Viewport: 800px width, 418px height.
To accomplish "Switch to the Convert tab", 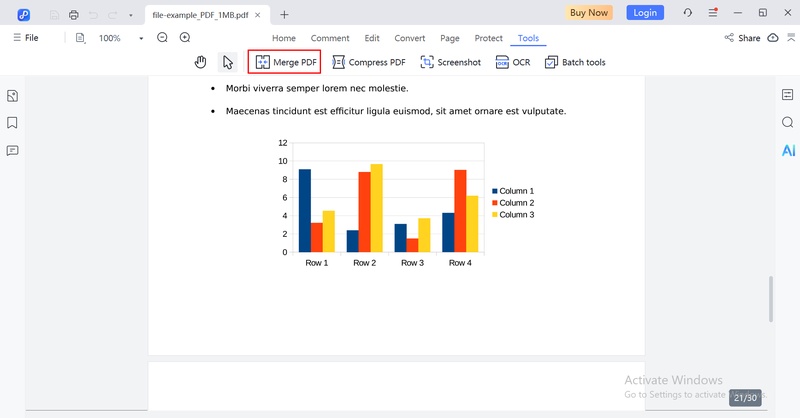I will [409, 38].
